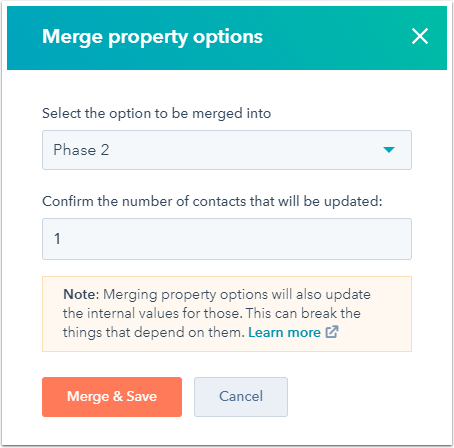Click the teal dialog header bar
Viewport: 454px width, 448px height.
click(227, 38)
